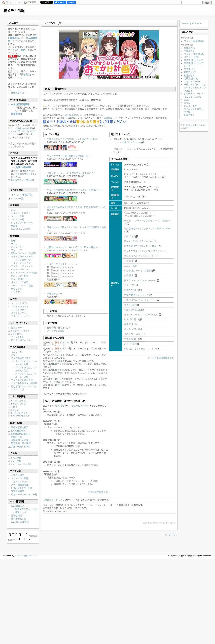Click external-link icon after 魚雷映蔵(でんこデザイン)
The width and height of the screenshot is (215, 644).
coord(151,295)
